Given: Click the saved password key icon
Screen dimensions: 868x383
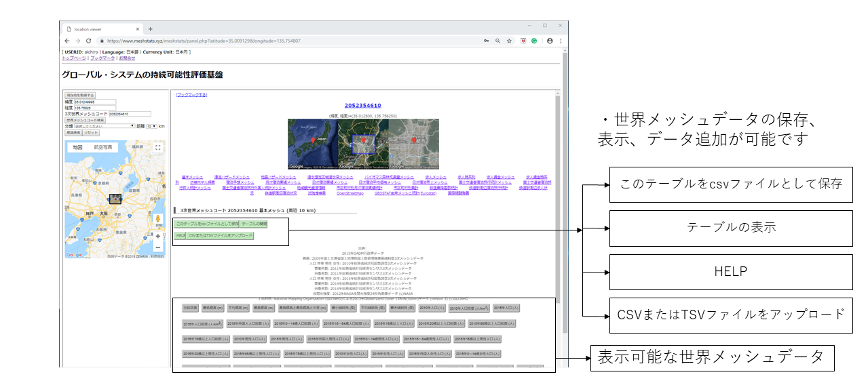Looking at the screenshot, I should click(x=486, y=41).
